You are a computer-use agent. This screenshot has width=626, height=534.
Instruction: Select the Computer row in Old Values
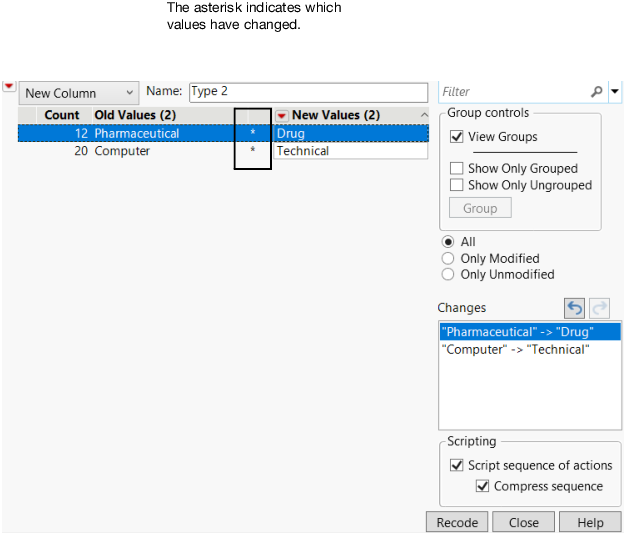click(x=122, y=151)
